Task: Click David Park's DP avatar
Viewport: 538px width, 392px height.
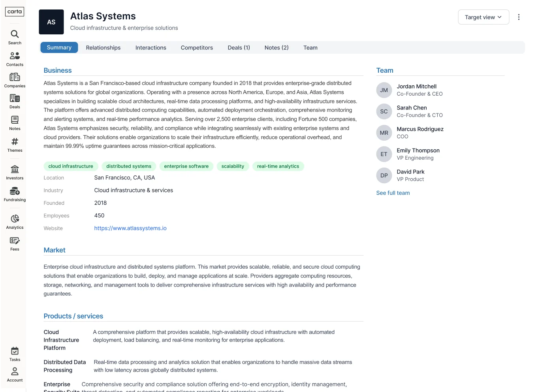Action: click(x=384, y=175)
